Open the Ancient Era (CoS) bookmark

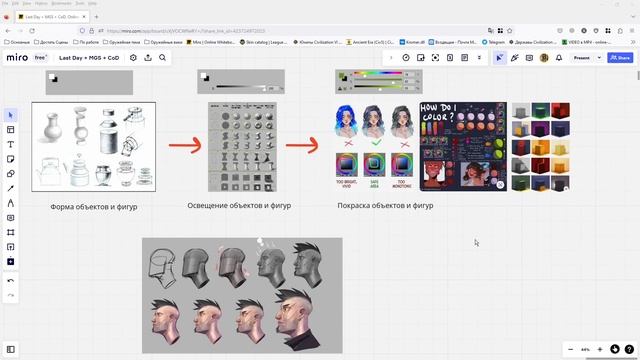[370, 42]
